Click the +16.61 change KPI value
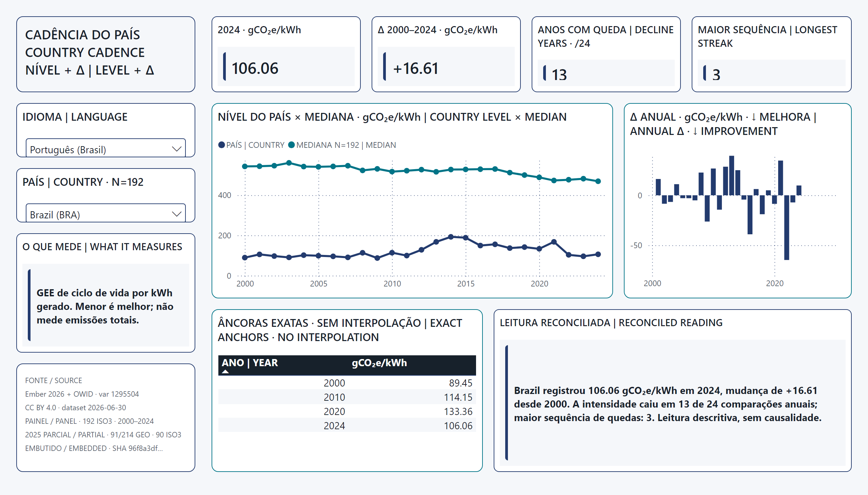 coord(415,68)
